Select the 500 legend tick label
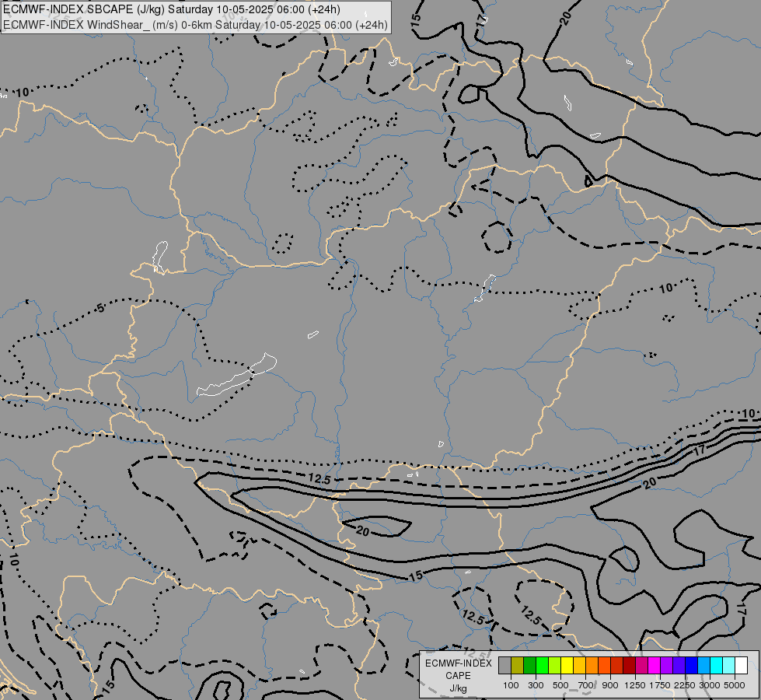Image resolution: width=761 pixels, height=700 pixels. pos(560,685)
